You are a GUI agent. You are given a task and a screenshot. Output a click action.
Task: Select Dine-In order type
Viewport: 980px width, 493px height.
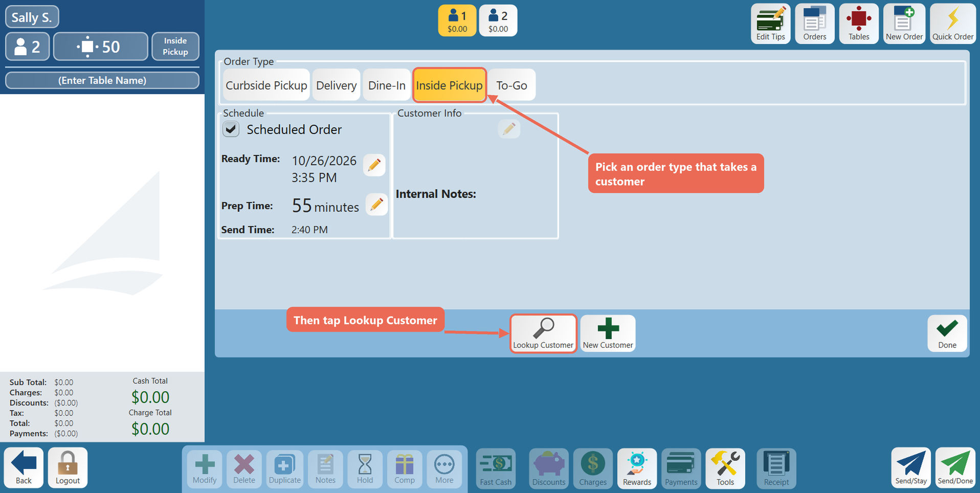(x=387, y=85)
